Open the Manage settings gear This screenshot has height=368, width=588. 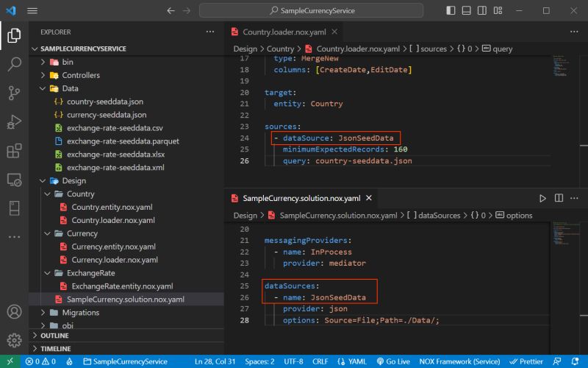coord(14,340)
